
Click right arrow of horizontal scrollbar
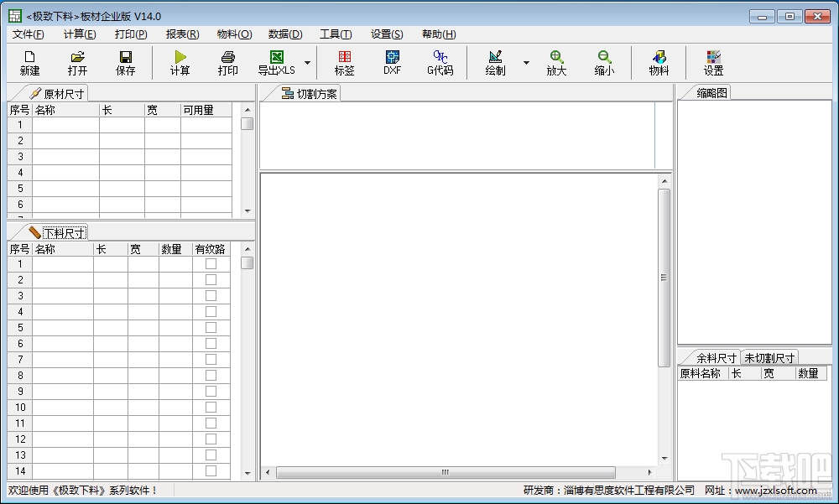649,472
